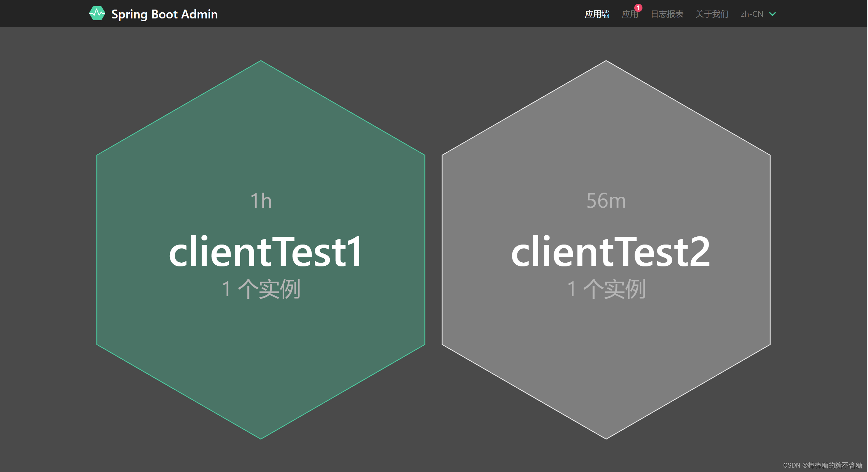This screenshot has height=472, width=868.
Task: Switch to the 应用墙 tab
Action: [597, 14]
